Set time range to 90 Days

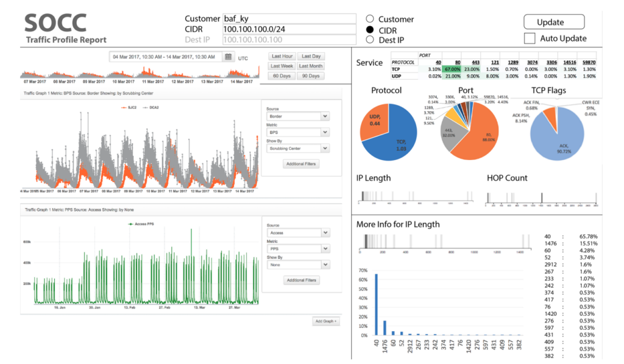tap(311, 76)
